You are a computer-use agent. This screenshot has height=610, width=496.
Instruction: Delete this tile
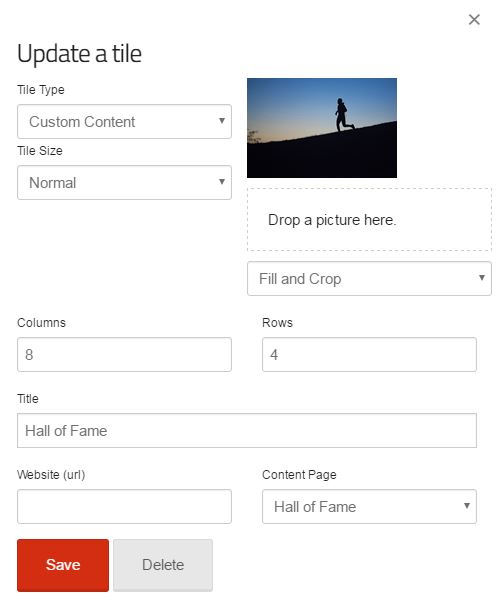(163, 565)
